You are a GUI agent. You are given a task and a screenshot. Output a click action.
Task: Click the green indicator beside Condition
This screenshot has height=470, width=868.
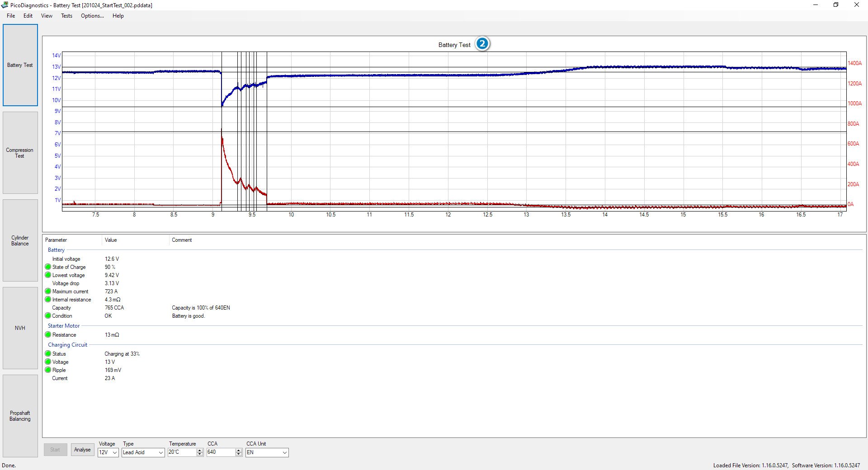tap(48, 315)
